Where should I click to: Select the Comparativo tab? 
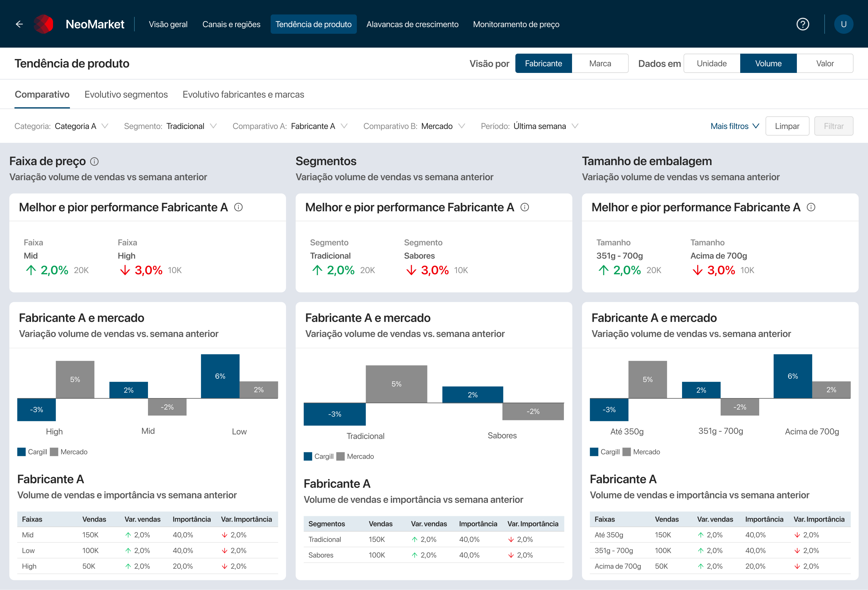click(42, 95)
